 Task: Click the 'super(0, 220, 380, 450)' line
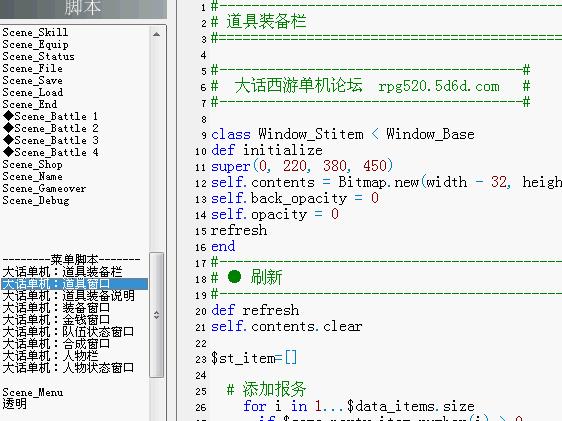click(x=302, y=166)
